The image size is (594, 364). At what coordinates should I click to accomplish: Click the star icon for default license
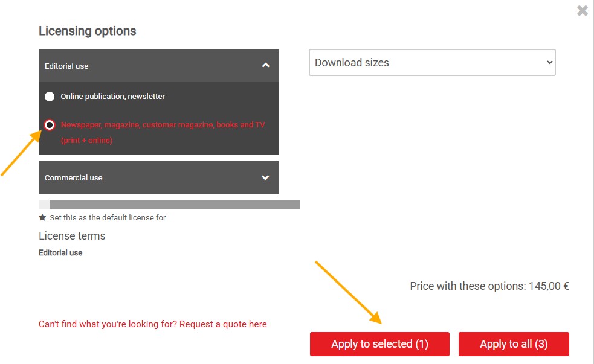(42, 217)
